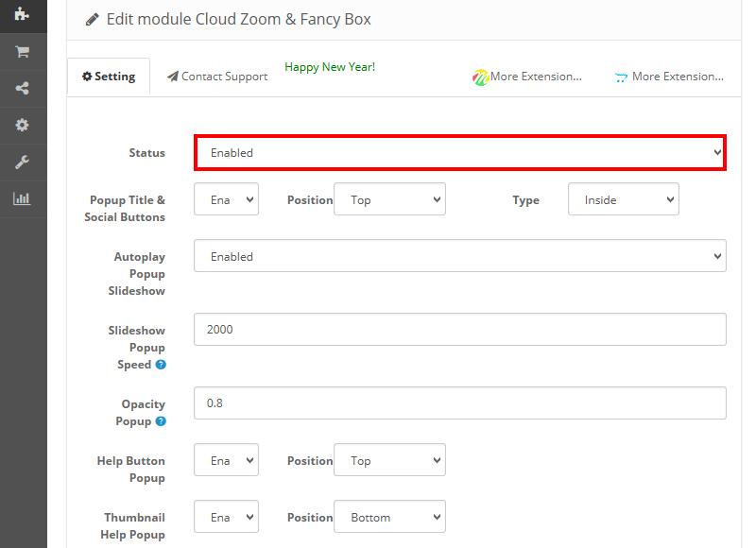Viewport: 756px width, 548px height.
Task: Open the Type dropdown set to Inside
Action: coord(623,199)
